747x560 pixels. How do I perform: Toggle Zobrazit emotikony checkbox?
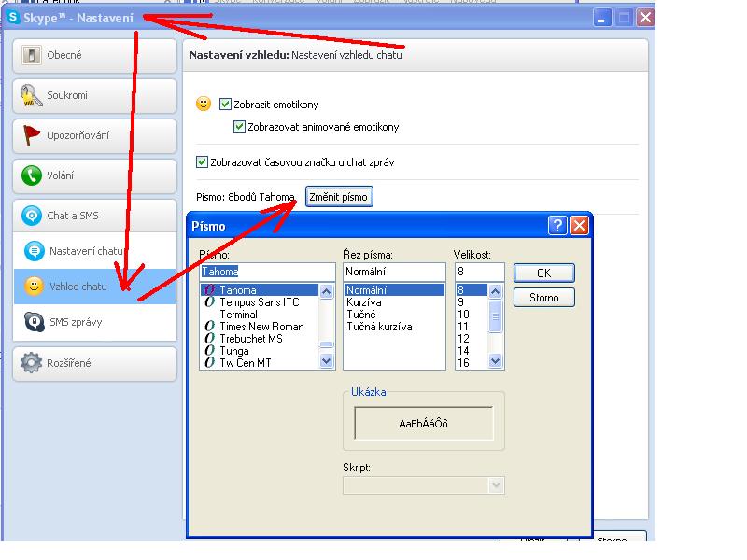(x=225, y=104)
